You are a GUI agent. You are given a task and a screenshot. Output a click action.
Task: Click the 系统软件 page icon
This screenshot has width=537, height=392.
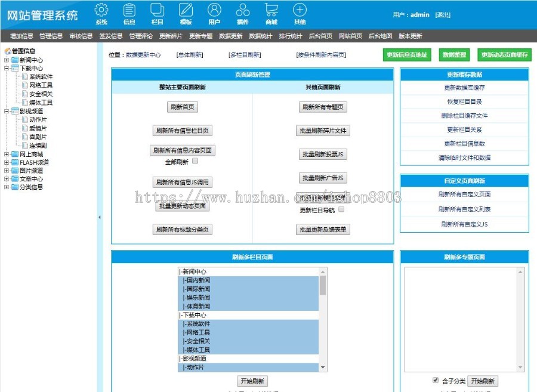(24, 77)
